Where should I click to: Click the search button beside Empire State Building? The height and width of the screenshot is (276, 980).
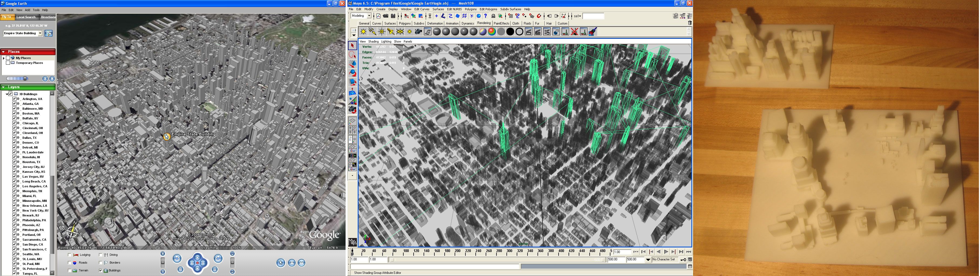[49, 33]
